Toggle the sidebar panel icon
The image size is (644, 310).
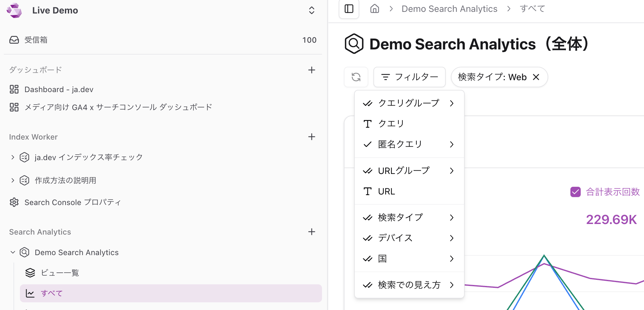pos(349,9)
